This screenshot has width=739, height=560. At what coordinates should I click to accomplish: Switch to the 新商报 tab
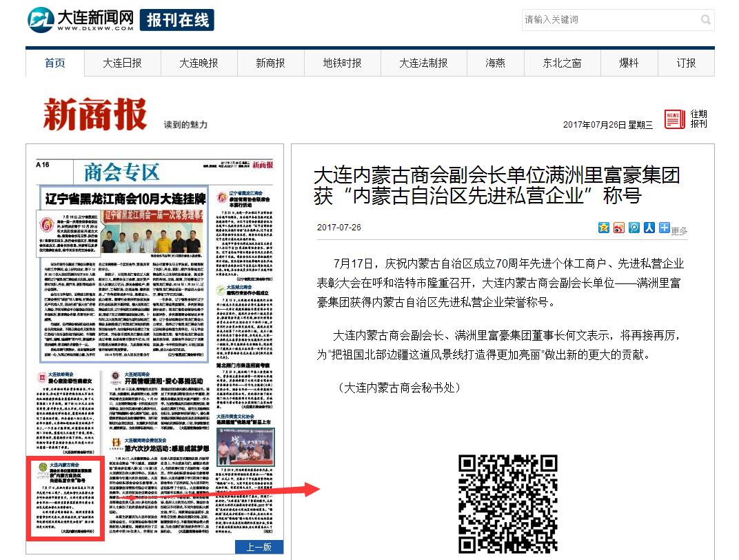[x=270, y=63]
